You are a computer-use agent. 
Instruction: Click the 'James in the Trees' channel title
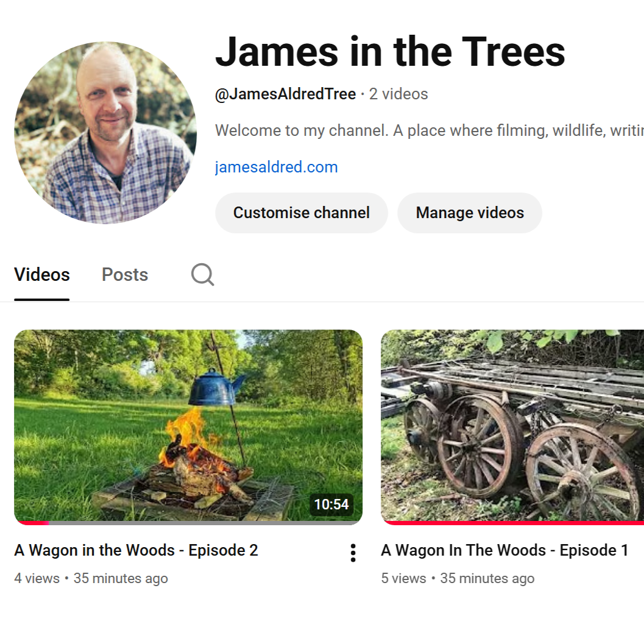pos(390,52)
